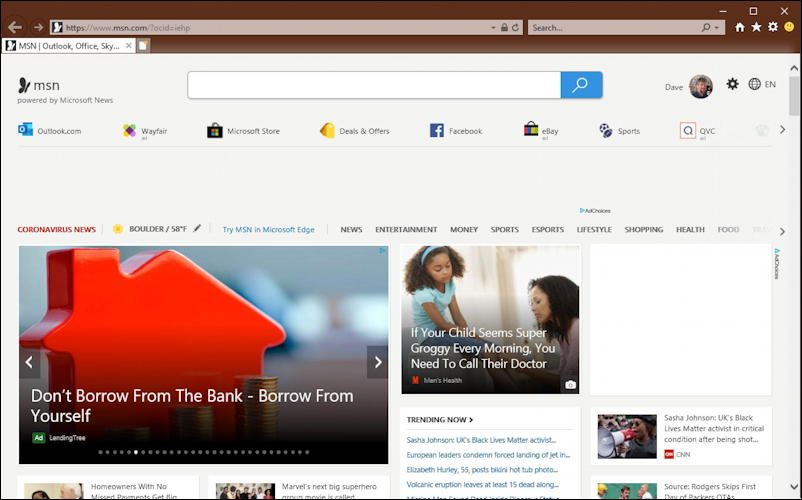Open the LIFESTYLE section
This screenshot has width=802, height=500.
tap(594, 230)
